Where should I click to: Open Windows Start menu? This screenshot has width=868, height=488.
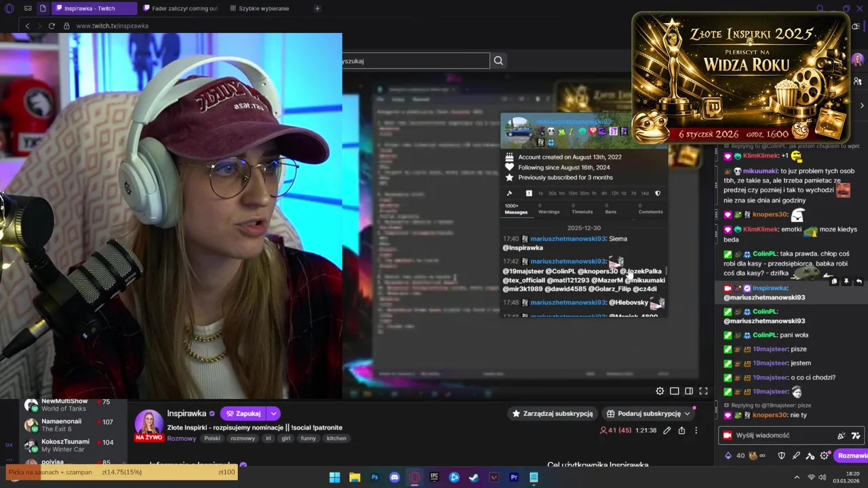[334, 477]
